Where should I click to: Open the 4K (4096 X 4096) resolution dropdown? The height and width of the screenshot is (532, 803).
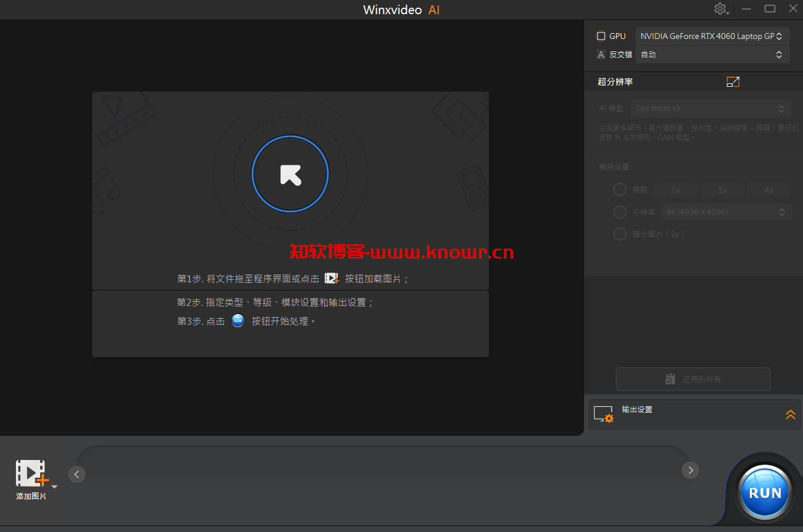coord(726,212)
